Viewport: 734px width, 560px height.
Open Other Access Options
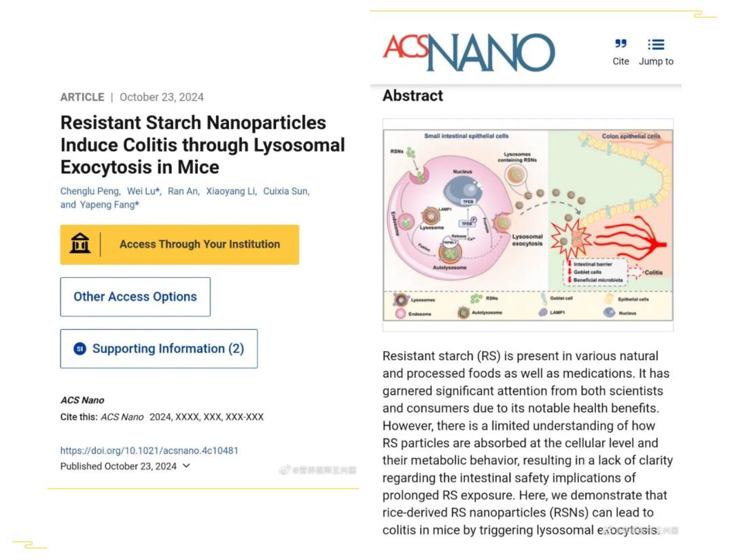[135, 297]
